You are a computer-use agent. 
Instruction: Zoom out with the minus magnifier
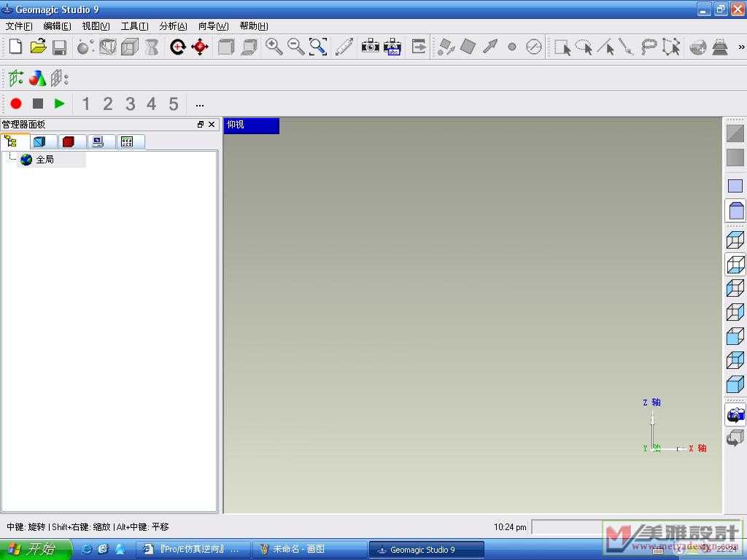(296, 47)
